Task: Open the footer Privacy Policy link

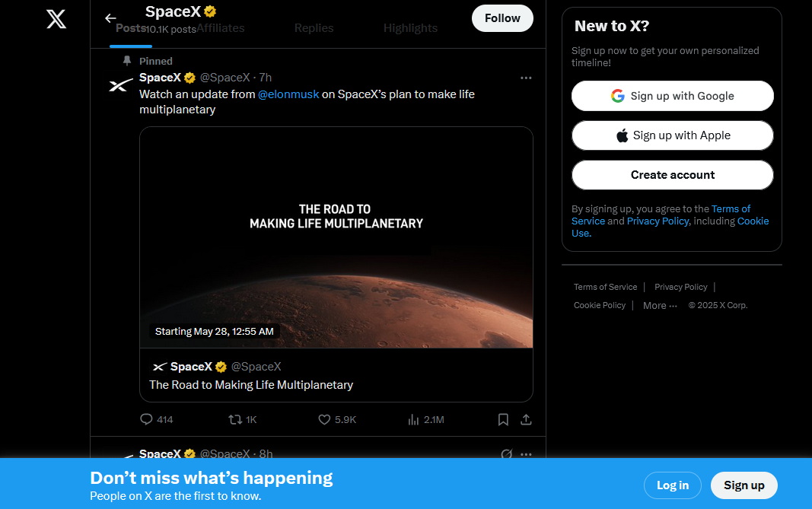Action: (680, 287)
